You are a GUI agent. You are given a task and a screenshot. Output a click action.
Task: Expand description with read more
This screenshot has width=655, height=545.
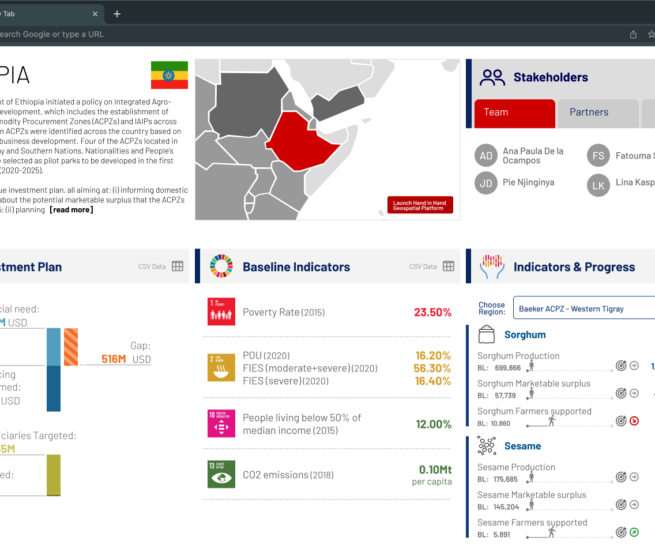[72, 209]
